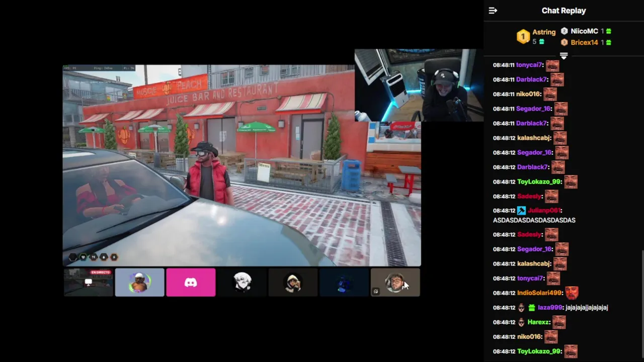Select the hooded avatar call tile
The height and width of the screenshot is (362, 644).
tap(293, 283)
